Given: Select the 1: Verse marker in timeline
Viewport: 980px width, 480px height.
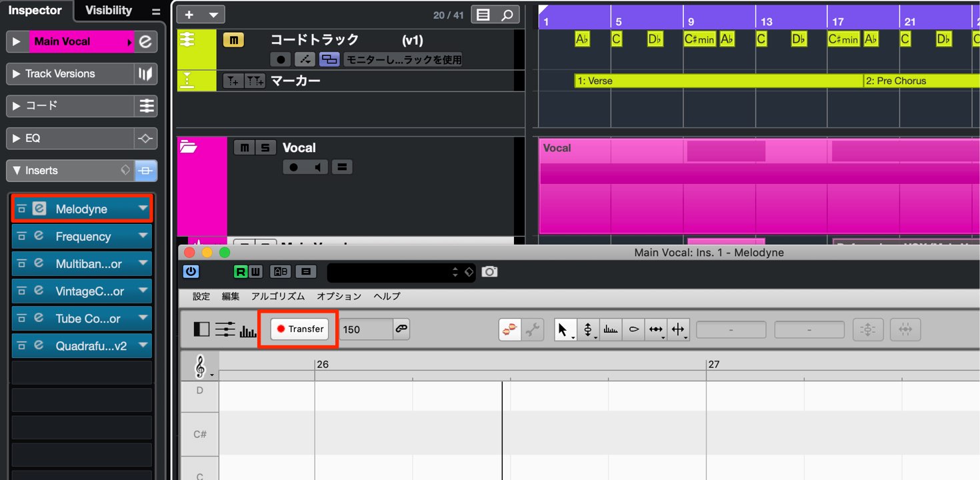Looking at the screenshot, I should pyautogui.click(x=719, y=81).
